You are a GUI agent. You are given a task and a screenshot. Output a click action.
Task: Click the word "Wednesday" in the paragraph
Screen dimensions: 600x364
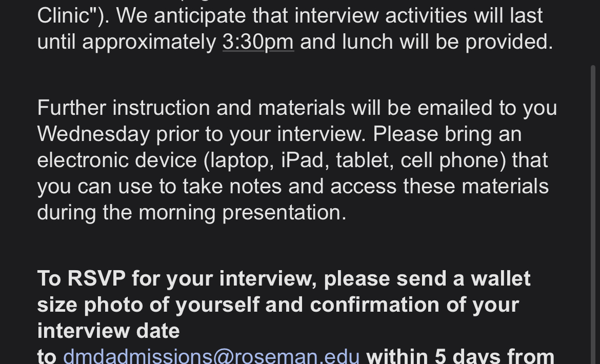93,134
